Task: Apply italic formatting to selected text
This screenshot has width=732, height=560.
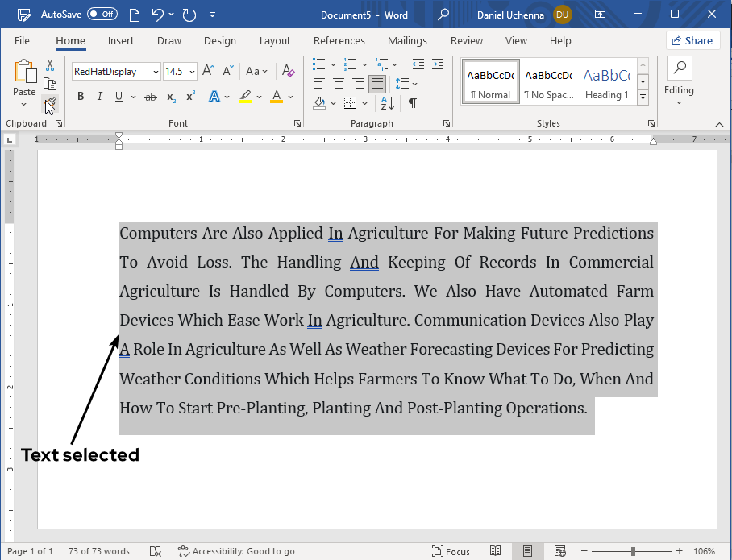Action: pyautogui.click(x=98, y=96)
